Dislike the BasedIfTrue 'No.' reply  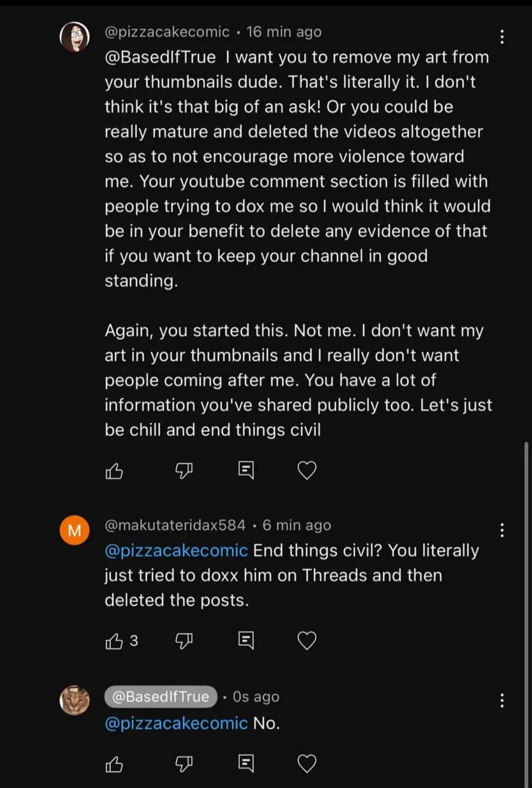[x=184, y=764]
